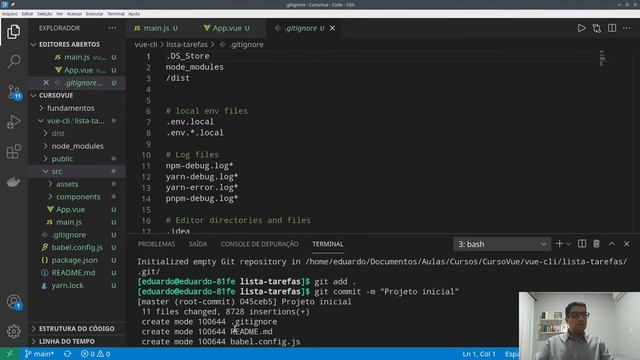Viewport: 640px width, 360px height.
Task: Open the Terminal menu in menu bar
Action: [x=116, y=14]
